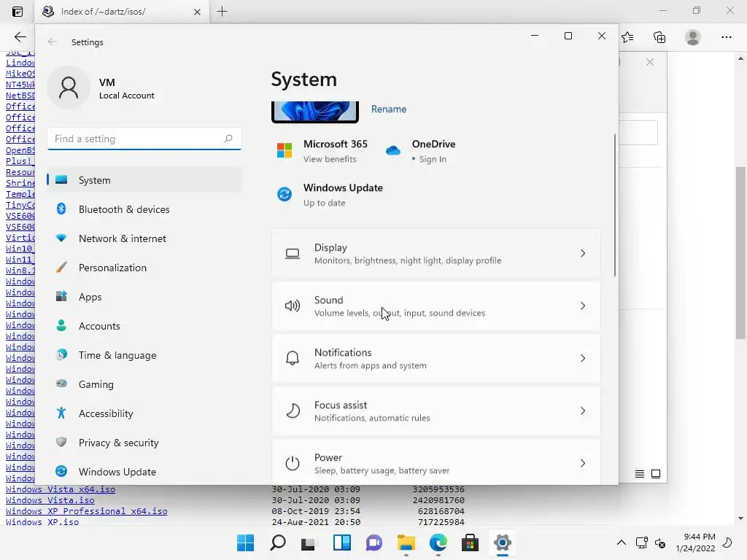The image size is (747, 560).
Task: Go back in Edge browser
Action: pos(20,37)
